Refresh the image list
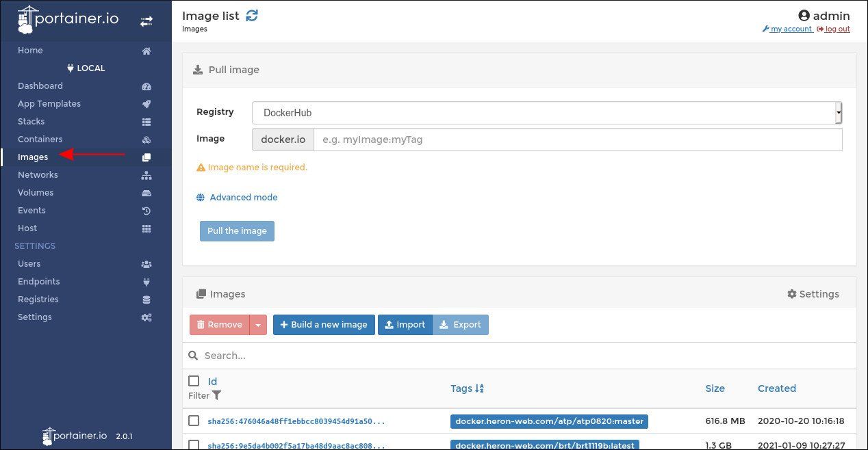 251,15
